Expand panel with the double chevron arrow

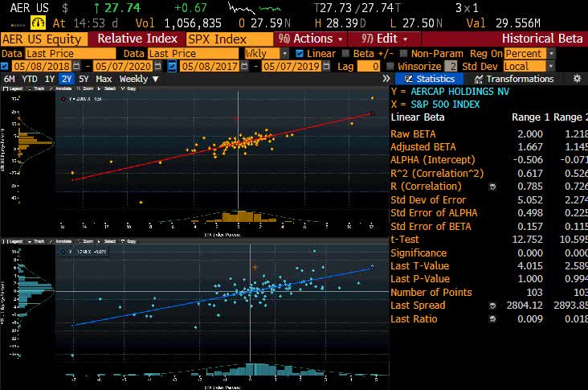click(386, 79)
